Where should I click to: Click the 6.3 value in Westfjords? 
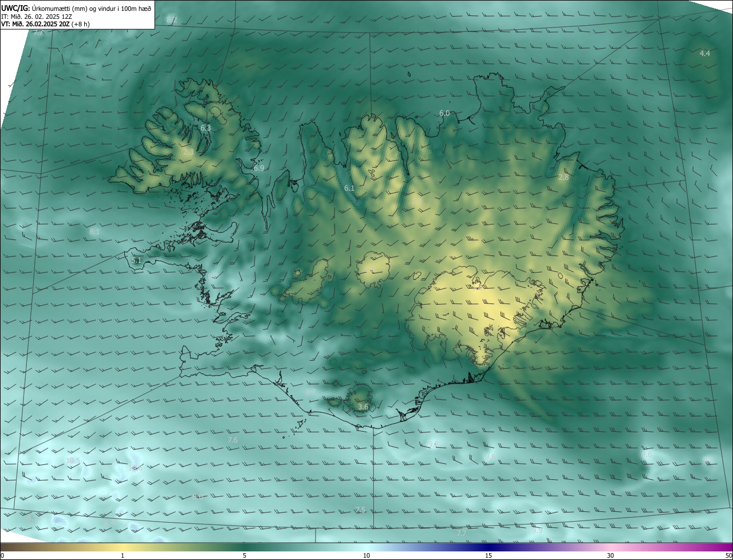point(206,128)
